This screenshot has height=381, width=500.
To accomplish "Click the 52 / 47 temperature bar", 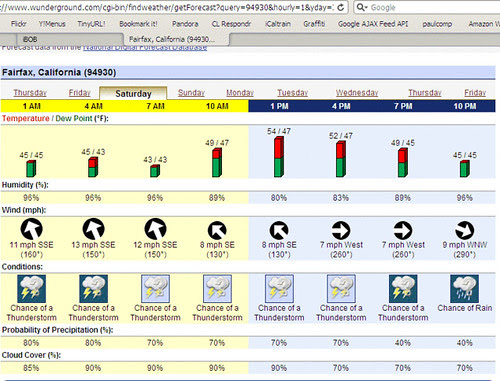I will coord(341,159).
